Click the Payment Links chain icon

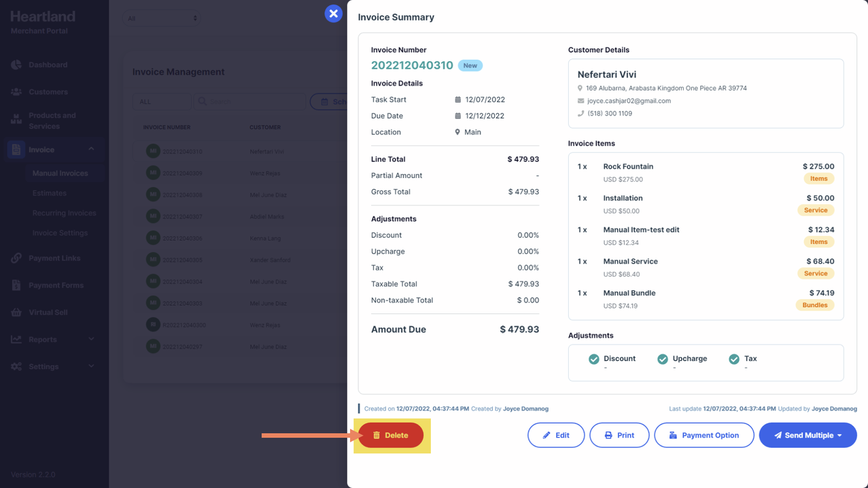pyautogui.click(x=16, y=258)
